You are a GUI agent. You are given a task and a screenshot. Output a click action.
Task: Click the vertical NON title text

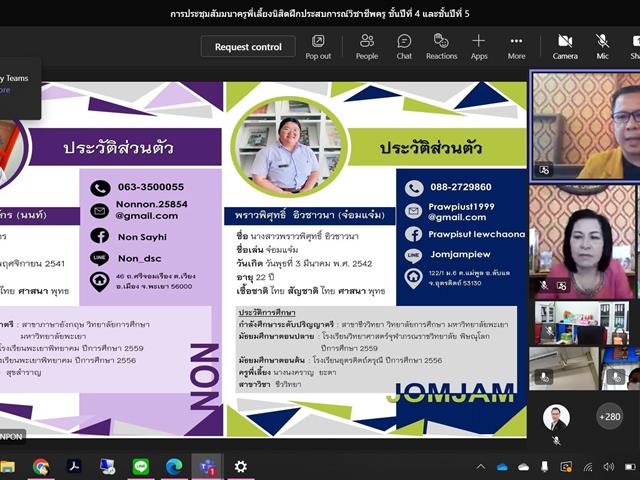[205, 376]
